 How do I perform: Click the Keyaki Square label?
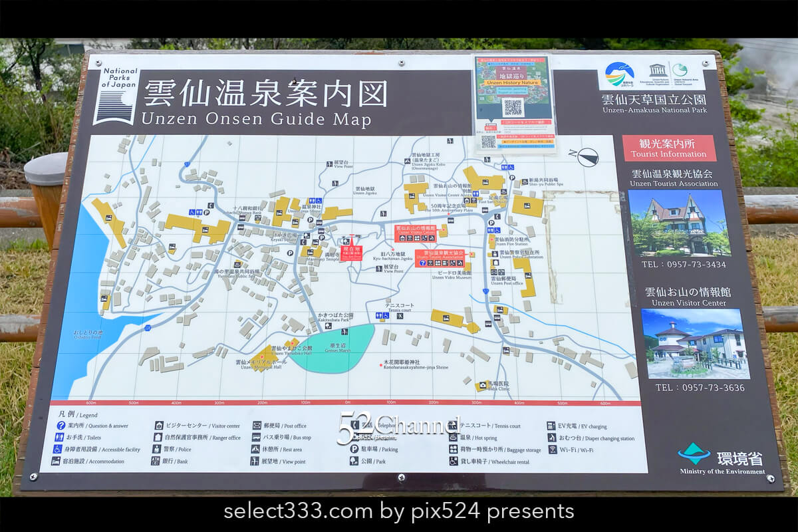point(283,237)
